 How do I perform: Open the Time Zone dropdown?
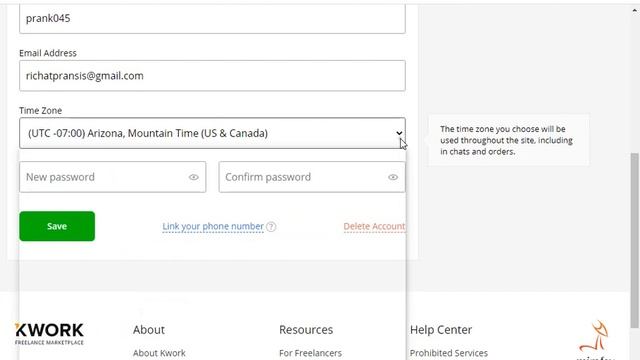[x=212, y=133]
